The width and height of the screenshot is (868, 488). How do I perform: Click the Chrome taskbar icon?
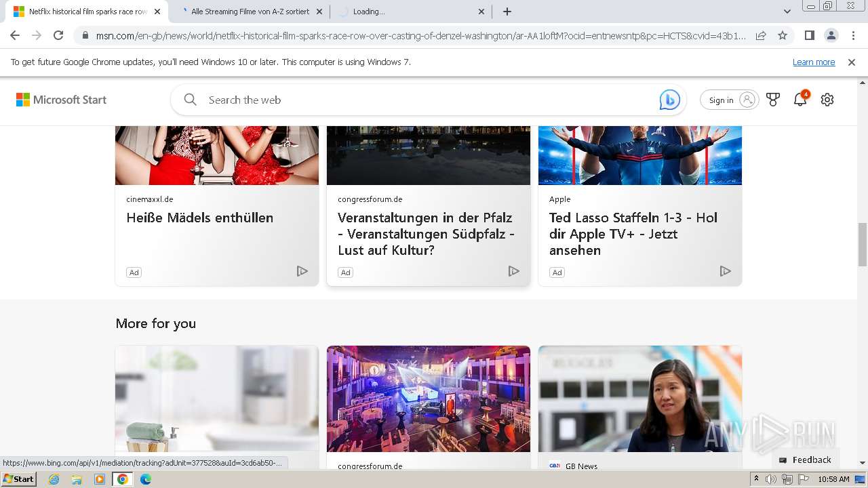pyautogui.click(x=123, y=479)
